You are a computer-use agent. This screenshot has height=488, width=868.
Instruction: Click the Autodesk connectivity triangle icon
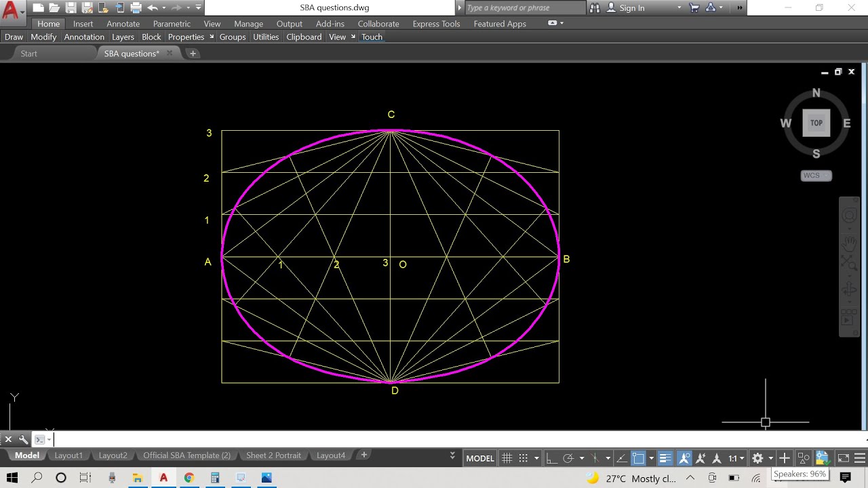pos(710,8)
